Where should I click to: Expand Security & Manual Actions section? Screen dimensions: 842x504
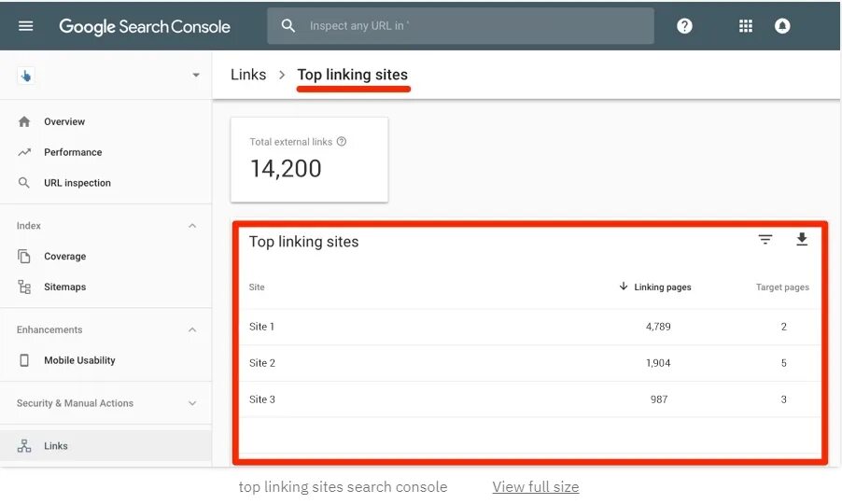[x=192, y=403]
